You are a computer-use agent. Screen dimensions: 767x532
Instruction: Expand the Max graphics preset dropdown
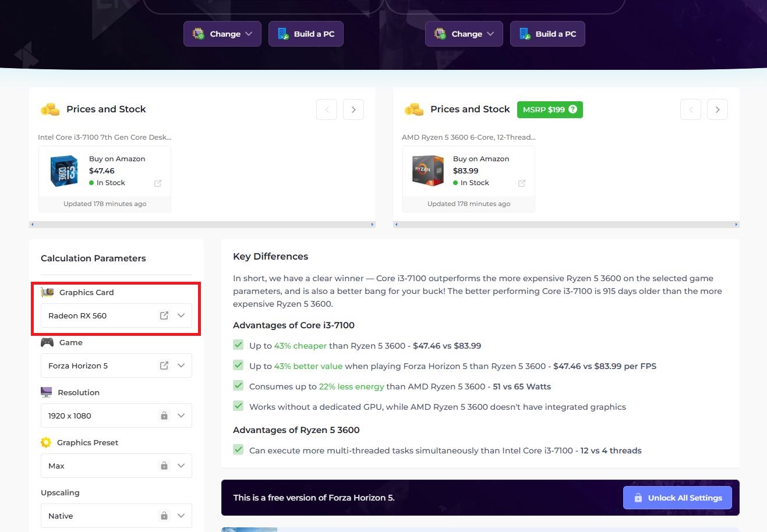click(181, 466)
